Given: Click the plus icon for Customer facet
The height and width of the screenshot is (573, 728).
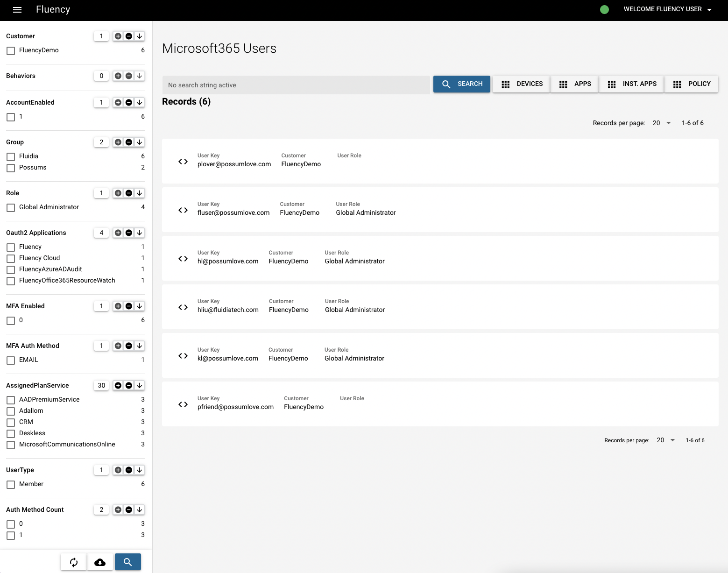Looking at the screenshot, I should click(x=118, y=36).
